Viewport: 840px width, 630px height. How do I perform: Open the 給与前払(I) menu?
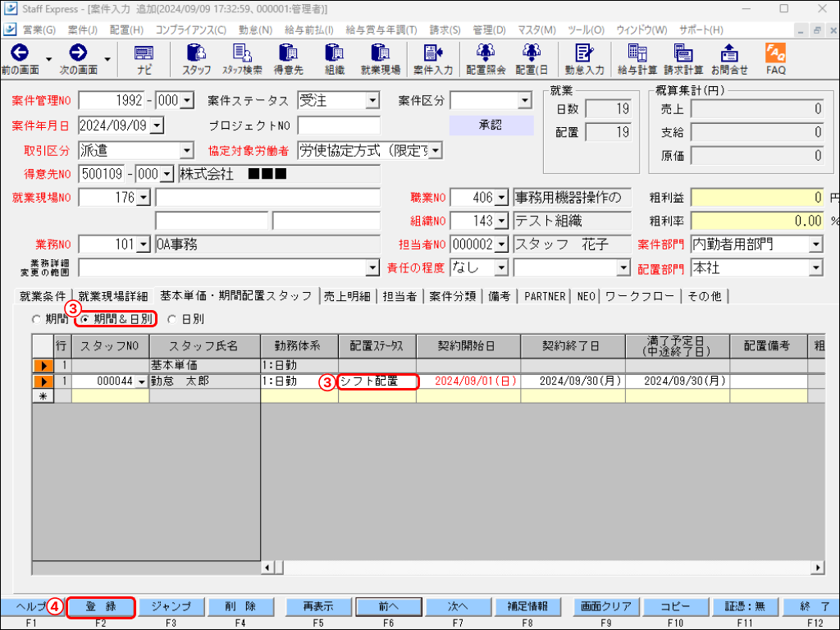(309, 30)
